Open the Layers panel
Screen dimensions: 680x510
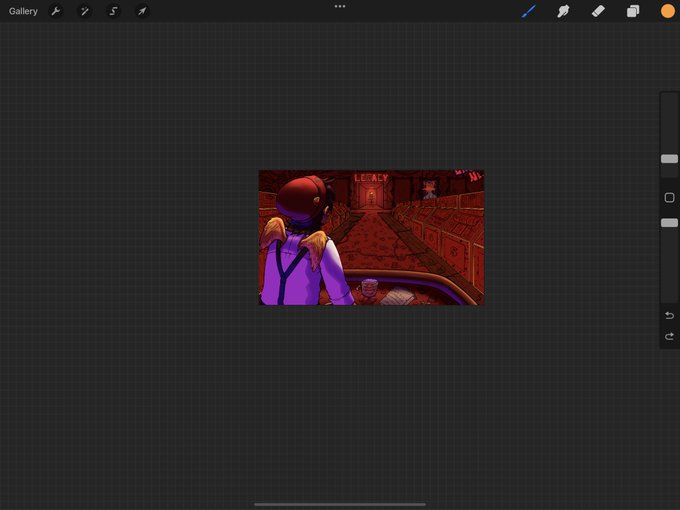click(633, 11)
